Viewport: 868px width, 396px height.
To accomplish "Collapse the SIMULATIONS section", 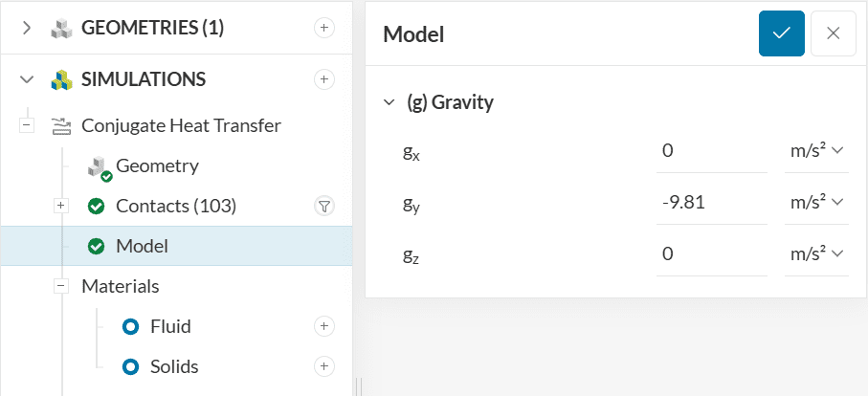I will [x=27, y=78].
